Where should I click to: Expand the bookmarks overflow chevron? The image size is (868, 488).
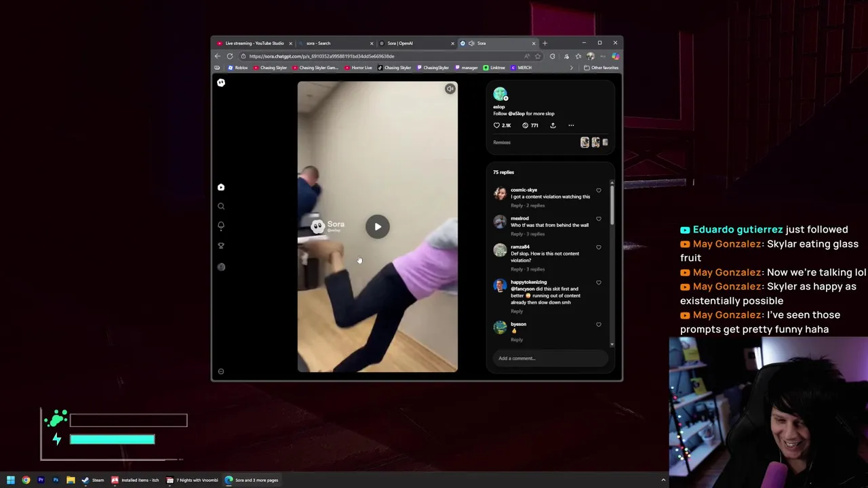(571, 68)
